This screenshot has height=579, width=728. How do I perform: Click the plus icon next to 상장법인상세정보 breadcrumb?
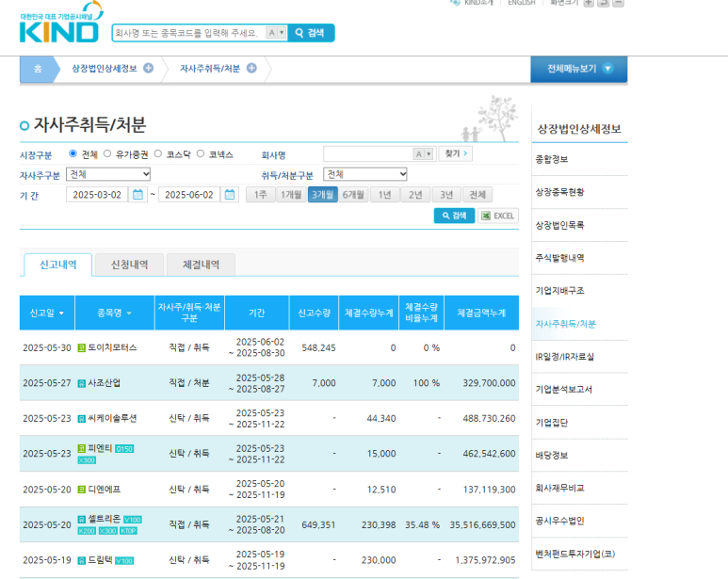coord(148,68)
